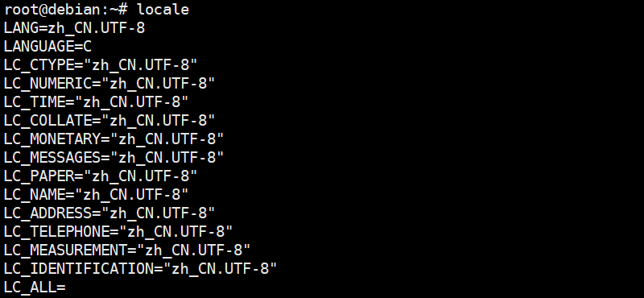Image resolution: width=644 pixels, height=298 pixels.
Task: Click the LC_ADDRESS line
Action: (109, 213)
